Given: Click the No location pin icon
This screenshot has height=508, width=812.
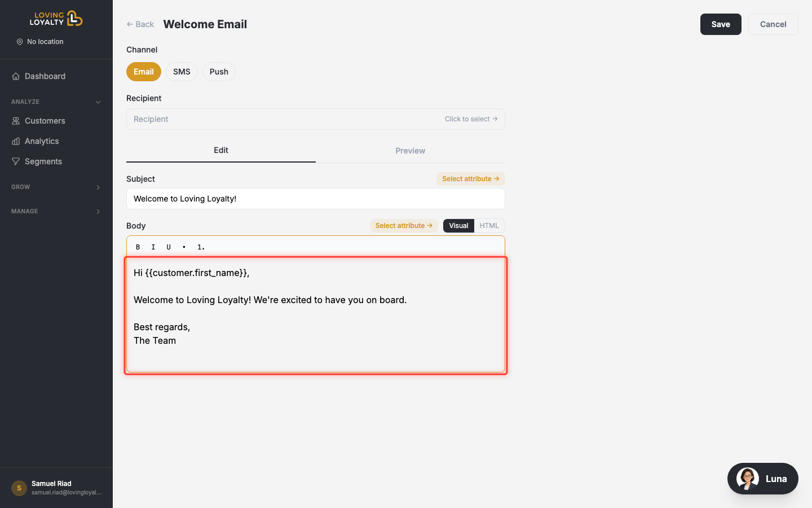Looking at the screenshot, I should 20,42.
